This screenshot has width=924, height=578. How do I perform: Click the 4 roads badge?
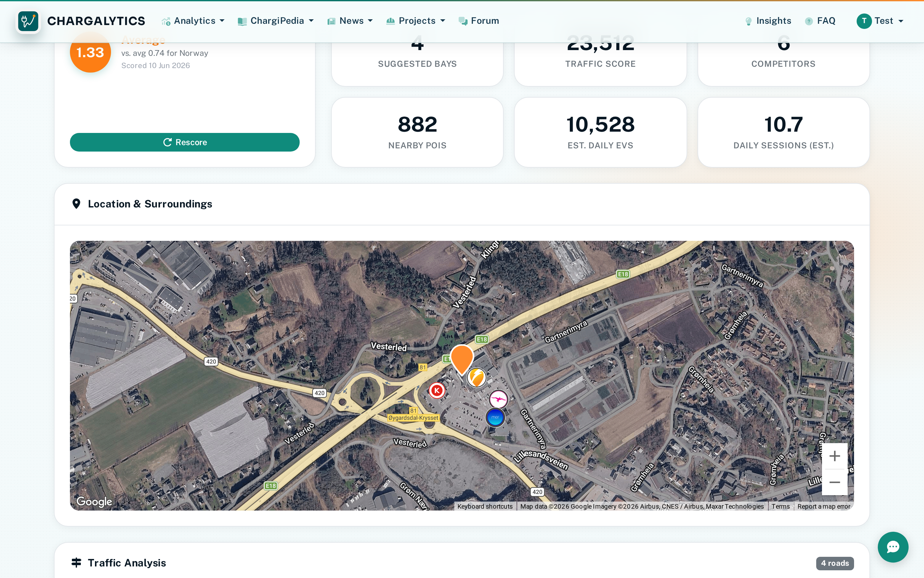pos(835,563)
